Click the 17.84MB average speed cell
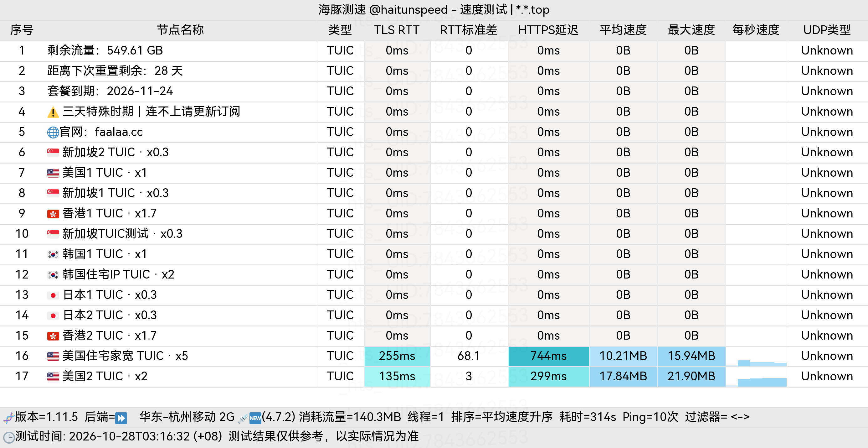 pos(623,377)
